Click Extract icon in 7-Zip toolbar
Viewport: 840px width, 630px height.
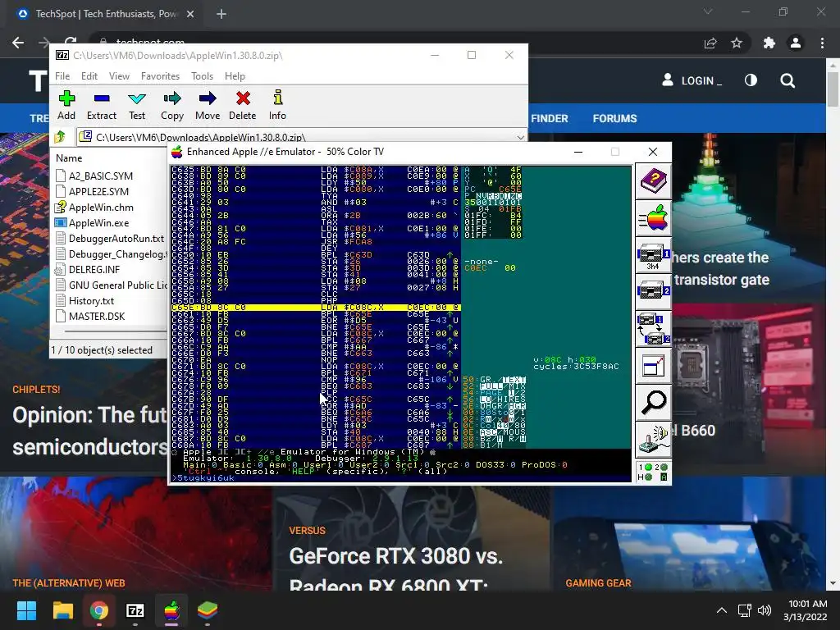(x=101, y=106)
